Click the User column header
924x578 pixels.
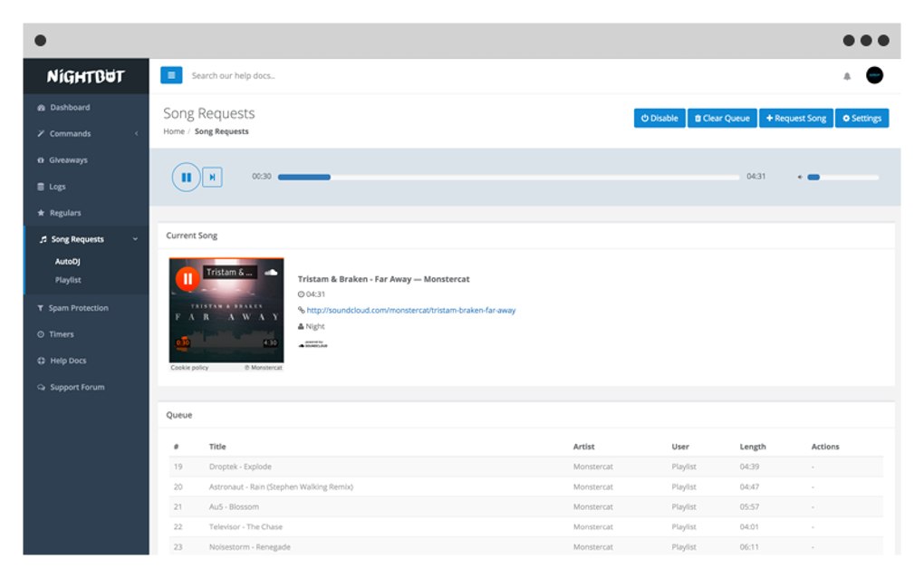(x=680, y=447)
